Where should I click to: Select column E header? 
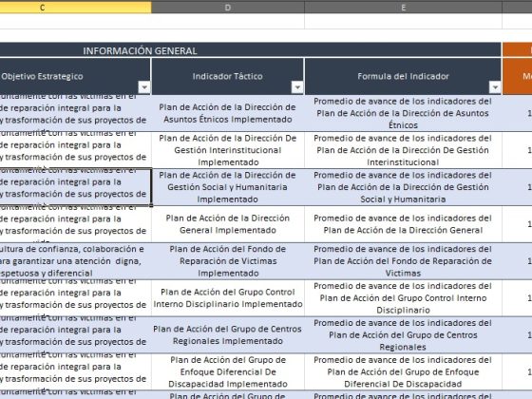(404, 8)
